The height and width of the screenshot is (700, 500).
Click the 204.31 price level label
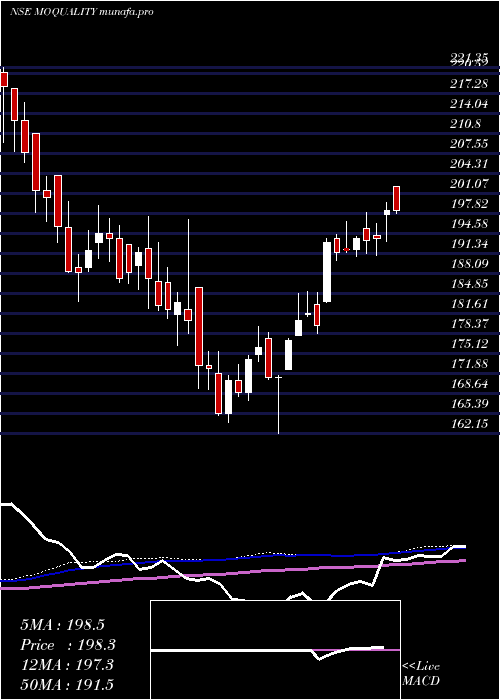(x=469, y=164)
